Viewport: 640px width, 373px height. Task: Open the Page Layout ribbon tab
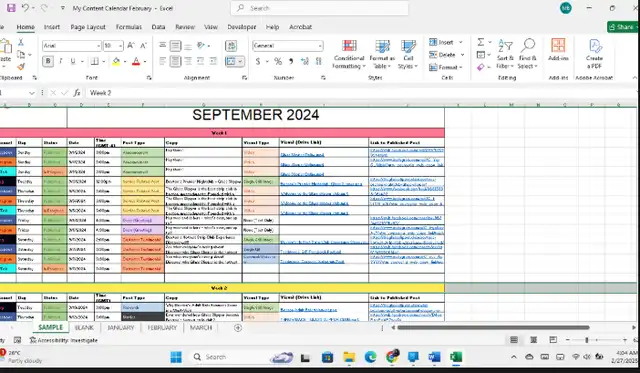tap(88, 27)
